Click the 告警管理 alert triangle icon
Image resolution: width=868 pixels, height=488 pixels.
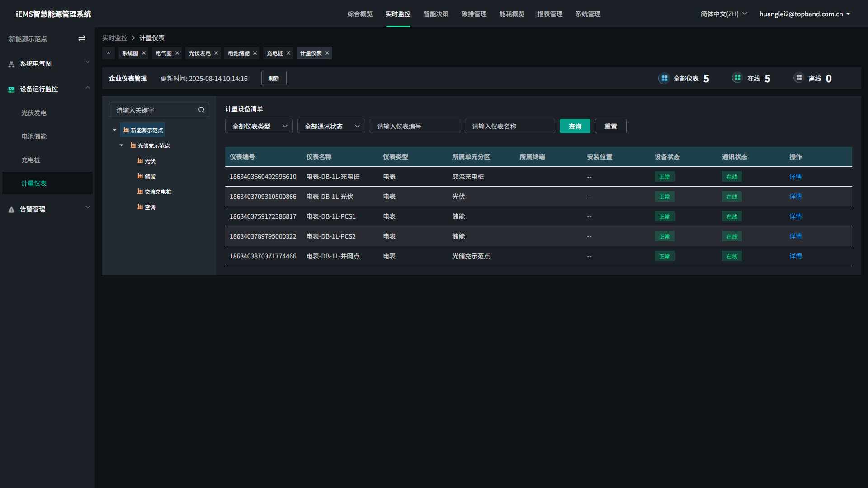coord(11,209)
